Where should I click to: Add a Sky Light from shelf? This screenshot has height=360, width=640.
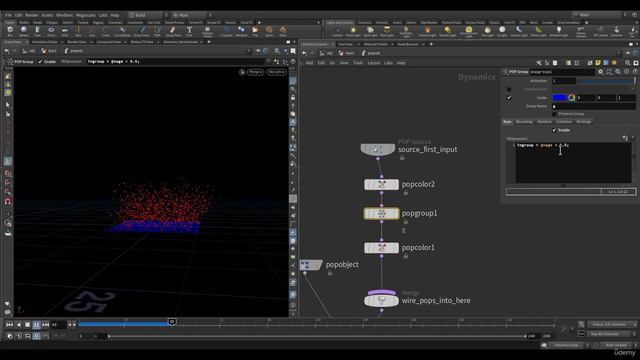pyautogui.click(x=487, y=31)
